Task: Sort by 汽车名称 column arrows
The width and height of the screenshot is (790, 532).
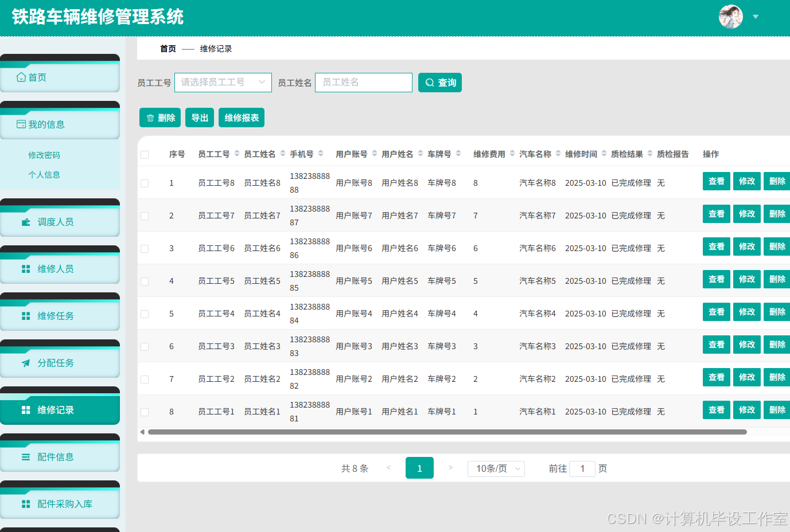Action: pos(558,154)
